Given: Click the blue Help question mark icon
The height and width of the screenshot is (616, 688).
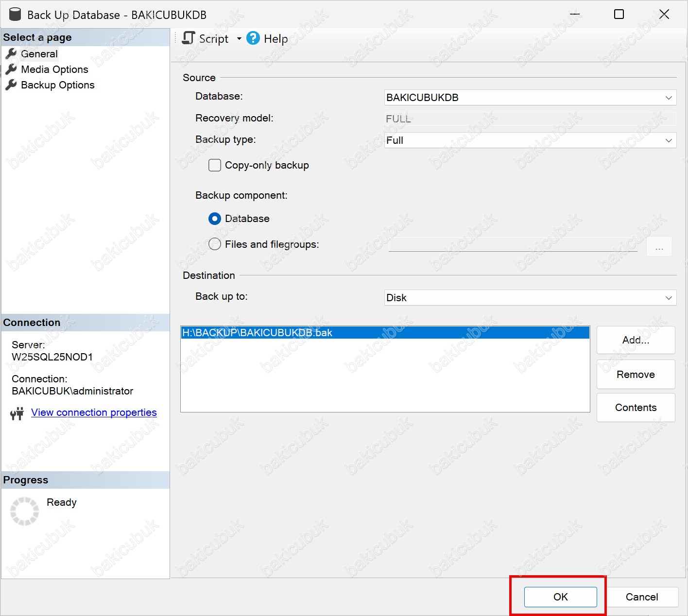Looking at the screenshot, I should (253, 38).
